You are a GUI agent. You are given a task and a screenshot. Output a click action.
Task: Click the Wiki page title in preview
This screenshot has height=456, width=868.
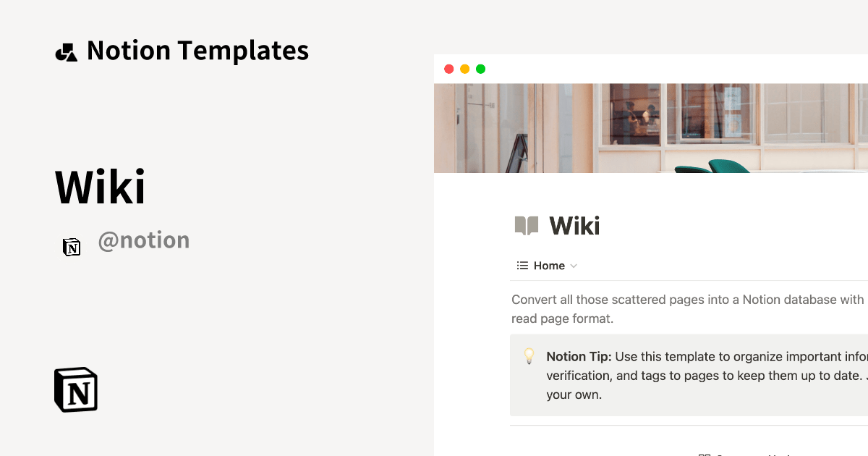[574, 226]
